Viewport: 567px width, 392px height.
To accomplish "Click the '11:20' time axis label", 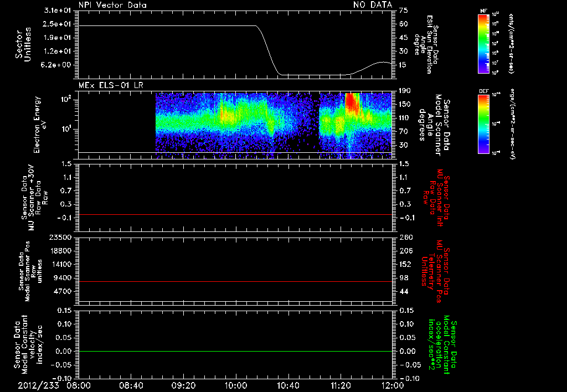I will point(341,385).
